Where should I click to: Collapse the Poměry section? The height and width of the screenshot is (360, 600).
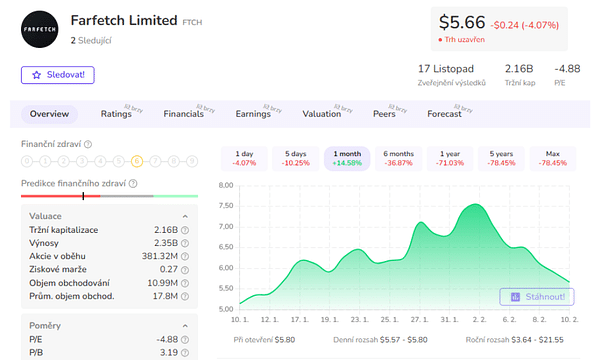(185, 326)
